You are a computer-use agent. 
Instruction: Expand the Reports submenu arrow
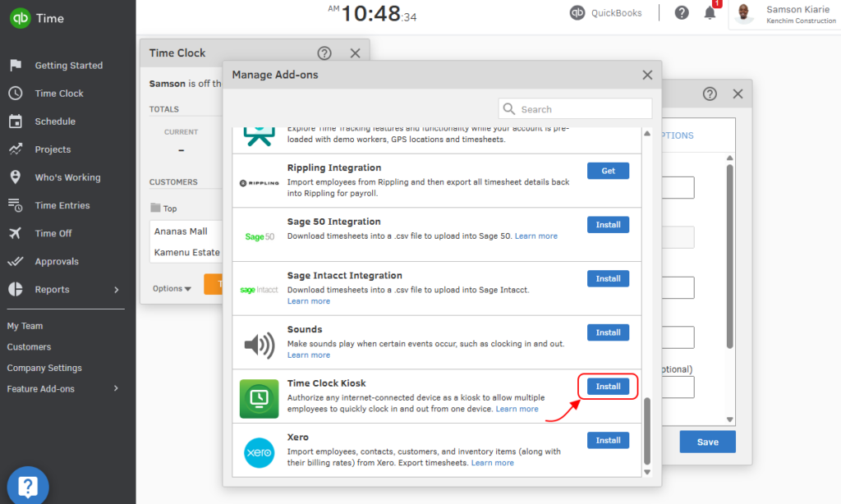117,290
